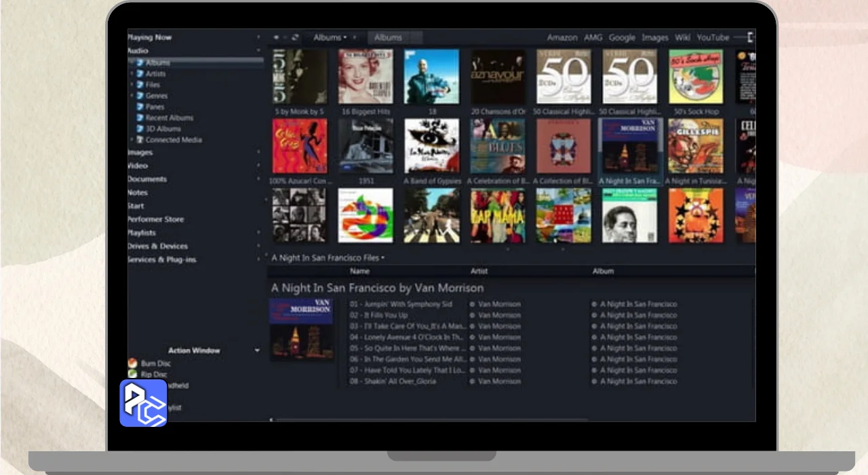Click the Albums view icon in the Audio tree
The image size is (868, 475).
tap(140, 62)
